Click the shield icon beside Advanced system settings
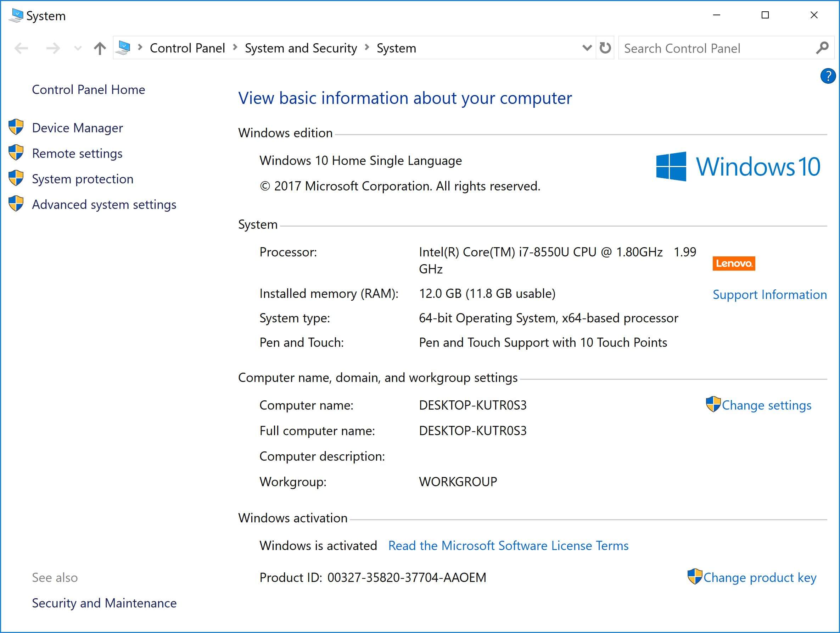The width and height of the screenshot is (840, 633). 16,203
